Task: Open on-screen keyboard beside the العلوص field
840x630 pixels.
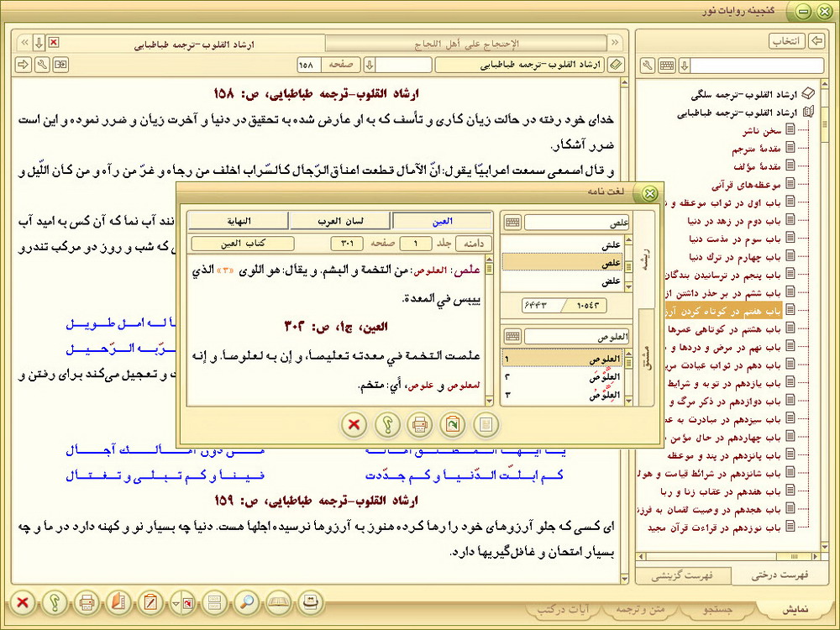Action: pos(512,337)
